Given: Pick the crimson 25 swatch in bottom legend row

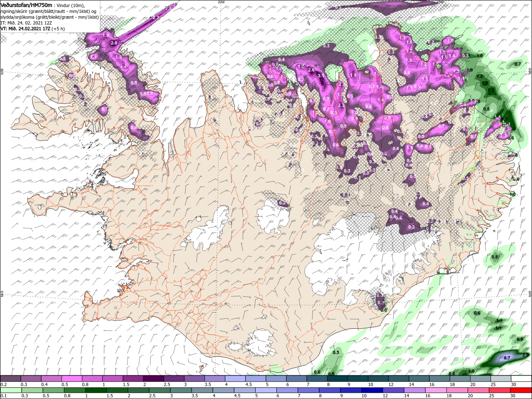Looking at the screenshot, I should (x=500, y=390).
